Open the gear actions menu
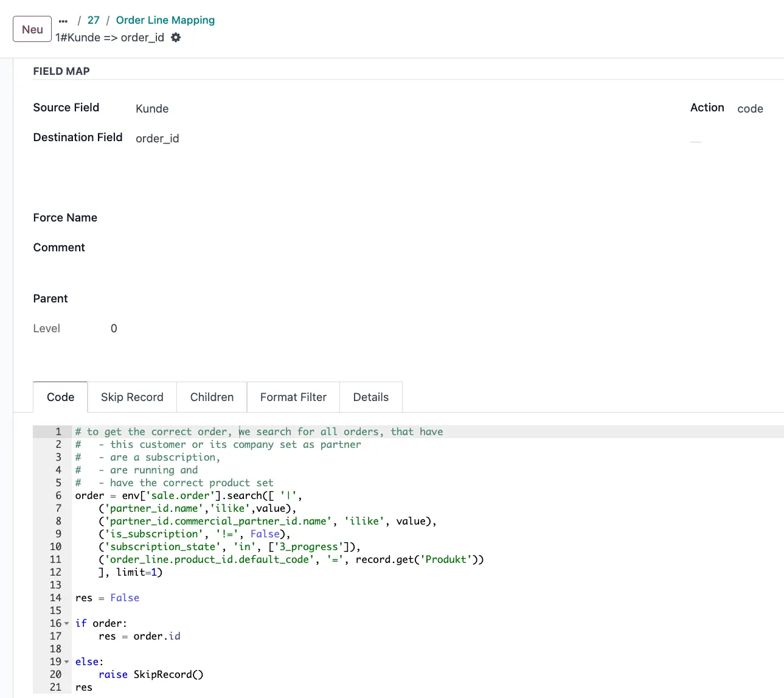 click(x=176, y=38)
